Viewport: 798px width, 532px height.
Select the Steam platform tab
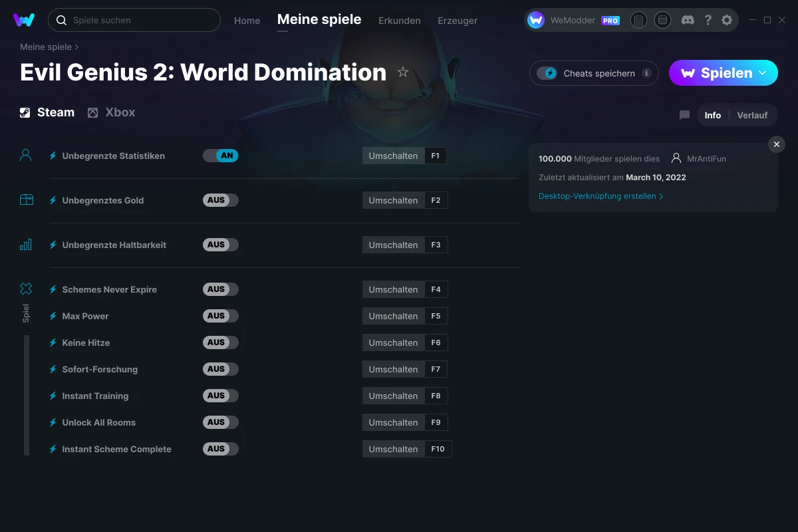point(47,112)
